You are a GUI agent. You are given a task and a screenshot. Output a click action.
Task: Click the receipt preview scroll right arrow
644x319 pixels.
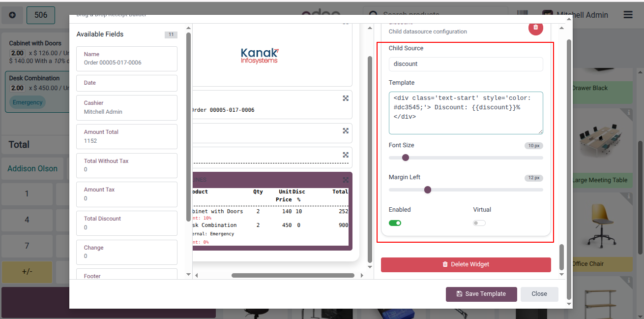362,276
